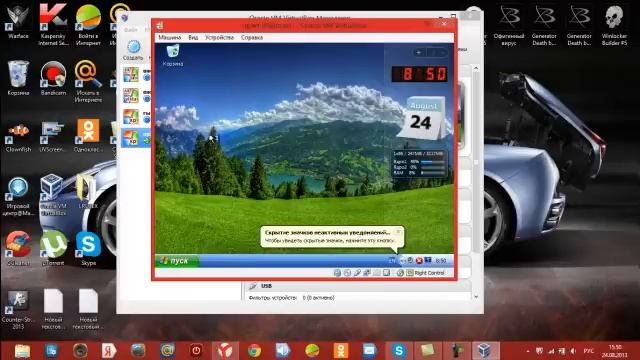Viewport: 640px width, 360px height.
Task: Open the µTorrent desktop shortcut
Action: tap(53, 248)
